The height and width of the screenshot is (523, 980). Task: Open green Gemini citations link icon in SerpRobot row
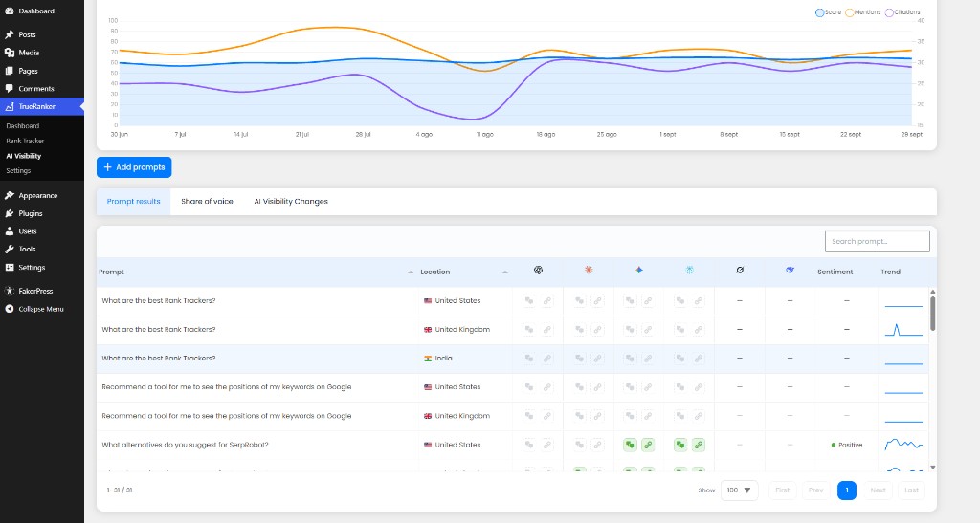tap(648, 445)
